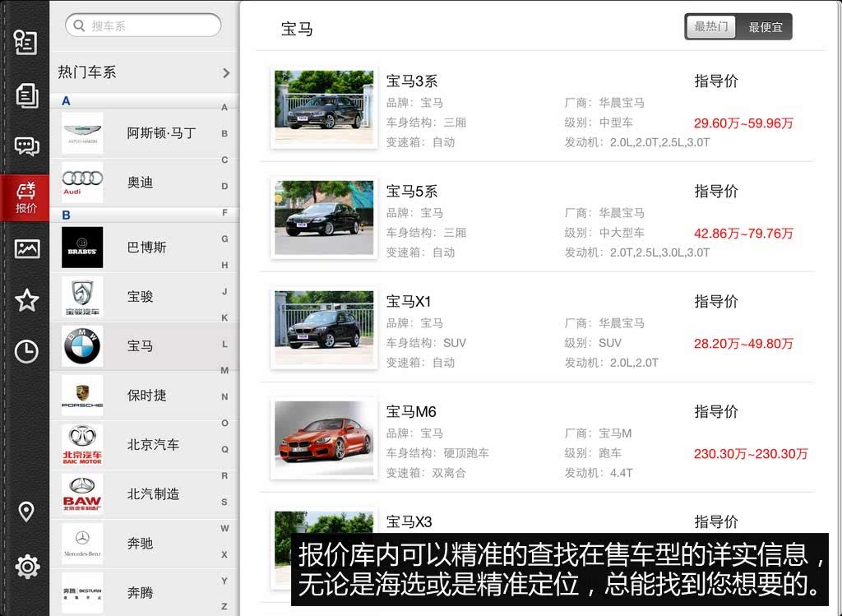Jump to letter W in index

pos(224,529)
